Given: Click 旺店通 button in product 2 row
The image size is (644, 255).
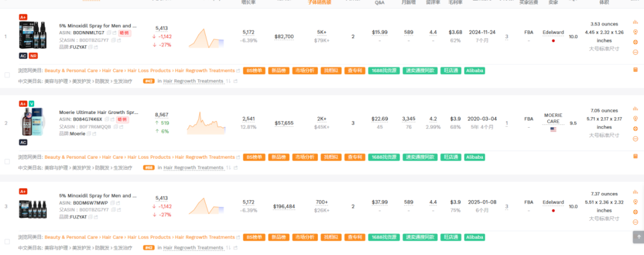Looking at the screenshot, I should coord(451,157).
